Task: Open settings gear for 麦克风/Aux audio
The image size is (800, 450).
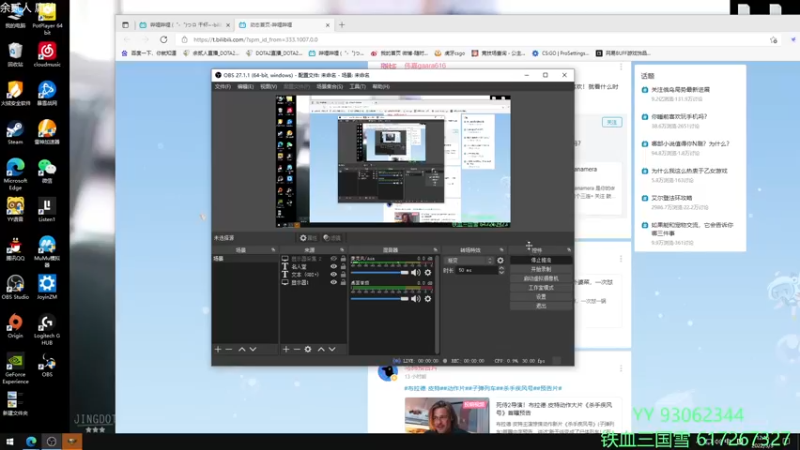Action: [428, 272]
